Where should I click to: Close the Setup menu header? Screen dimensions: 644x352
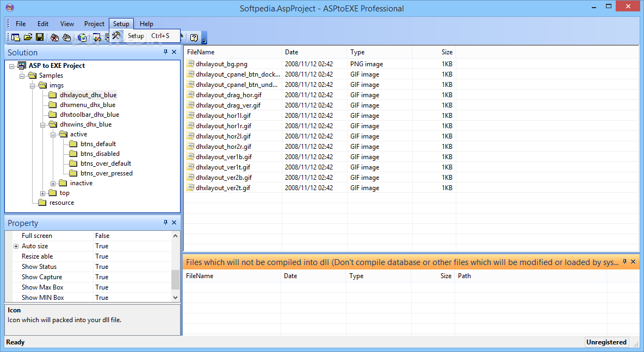click(x=121, y=24)
